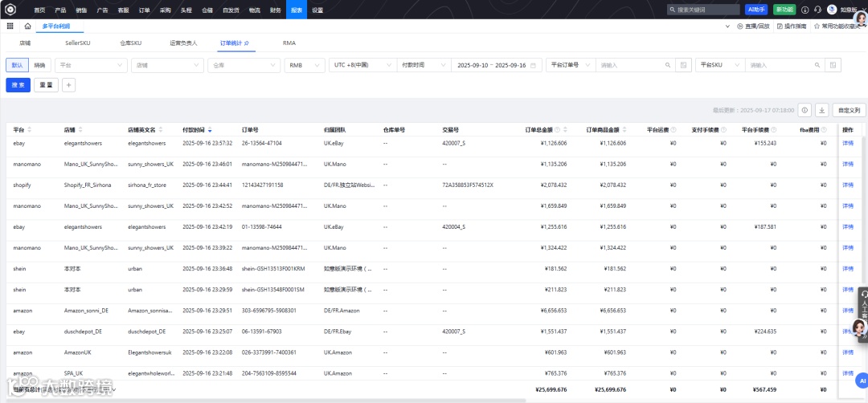Open 自定义列 column settings
The width and height of the screenshot is (868, 403).
(850, 110)
